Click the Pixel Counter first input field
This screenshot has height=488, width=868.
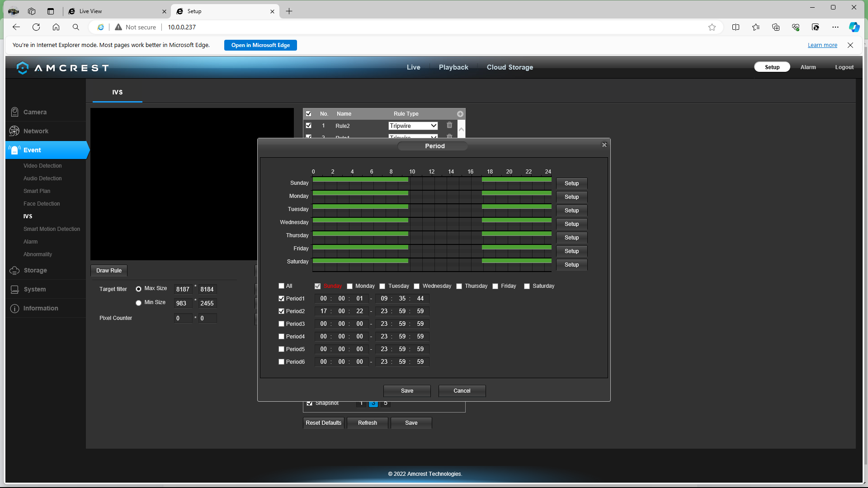[183, 319]
